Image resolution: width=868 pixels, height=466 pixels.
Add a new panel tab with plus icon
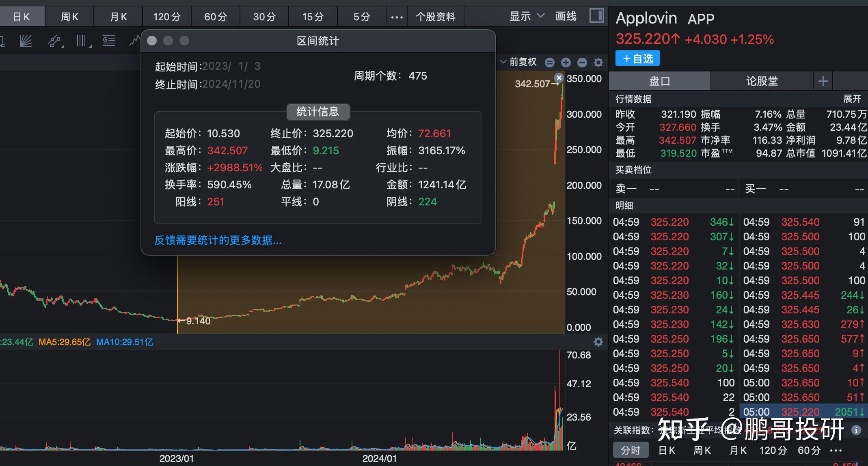click(823, 81)
